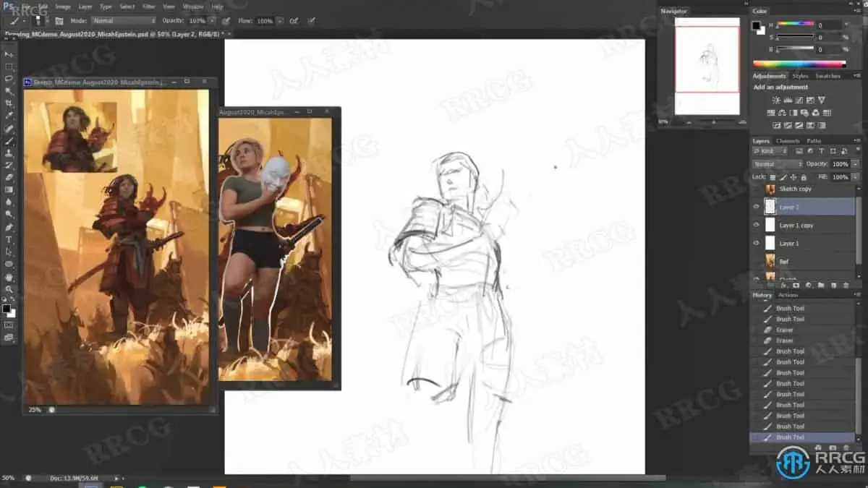Switch to the Paths tab
The image size is (868, 488).
(814, 140)
